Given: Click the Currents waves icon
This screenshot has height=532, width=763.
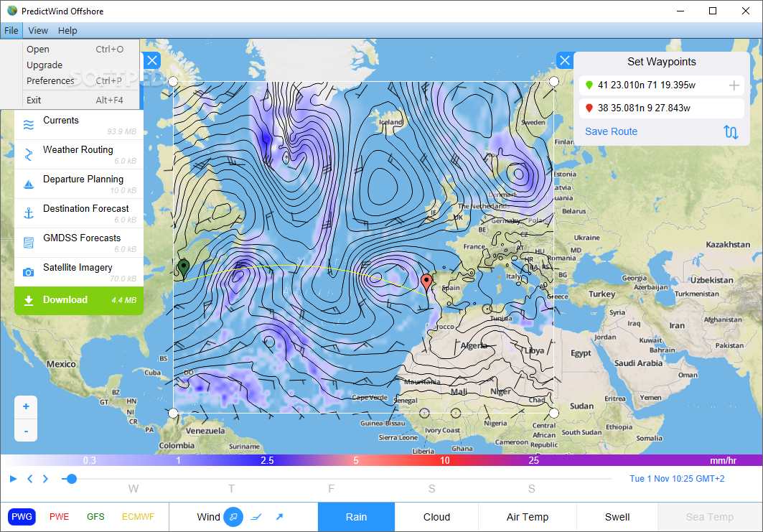Looking at the screenshot, I should point(29,125).
